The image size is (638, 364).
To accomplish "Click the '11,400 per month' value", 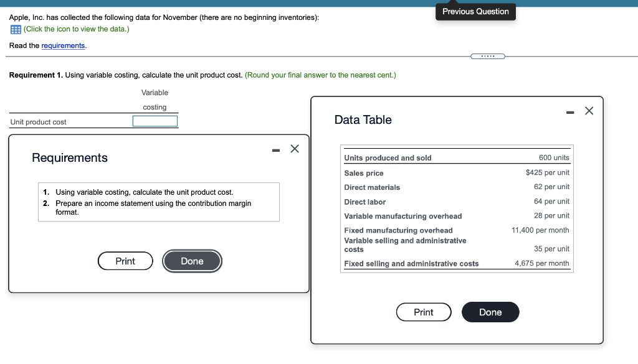I will pos(540,230).
